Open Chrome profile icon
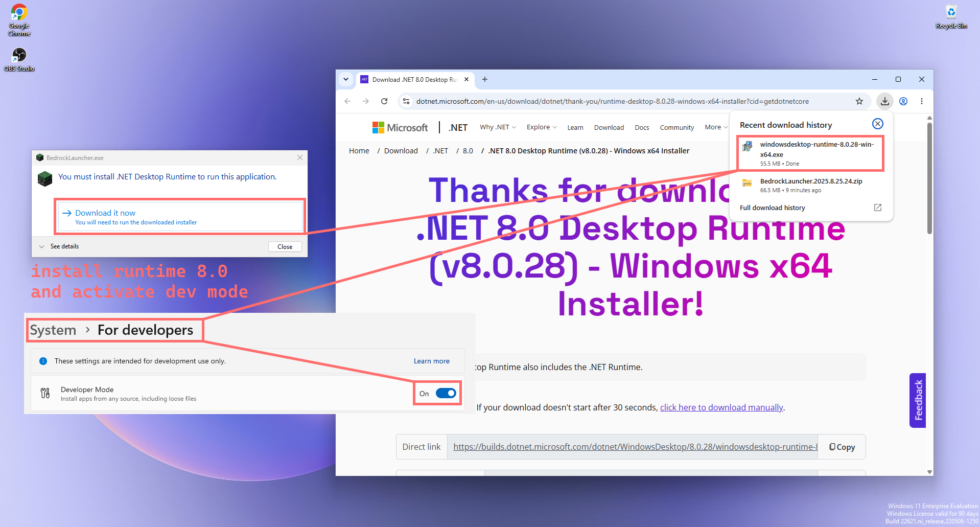Screen dimensions: 980x527 pyautogui.click(x=903, y=101)
